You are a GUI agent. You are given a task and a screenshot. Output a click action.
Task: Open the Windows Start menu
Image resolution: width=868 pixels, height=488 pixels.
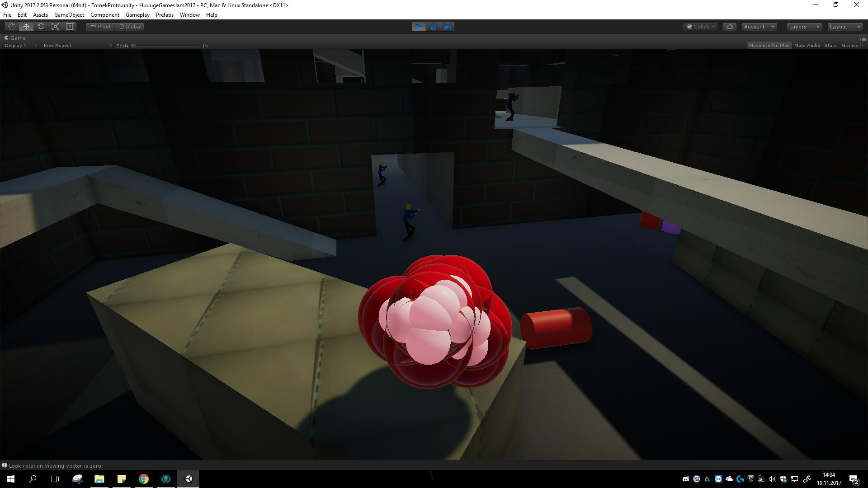pyautogui.click(x=11, y=479)
